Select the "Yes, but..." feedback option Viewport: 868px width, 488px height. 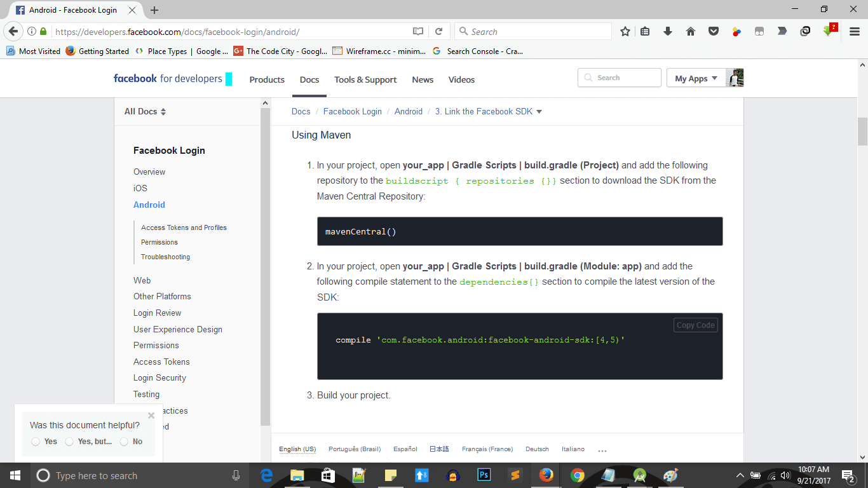pos(69,442)
